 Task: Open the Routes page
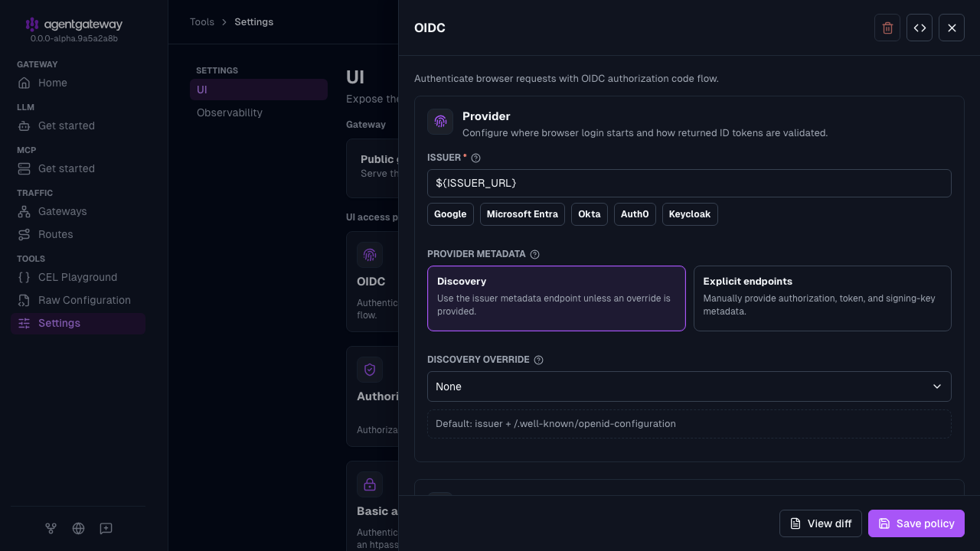click(78, 234)
